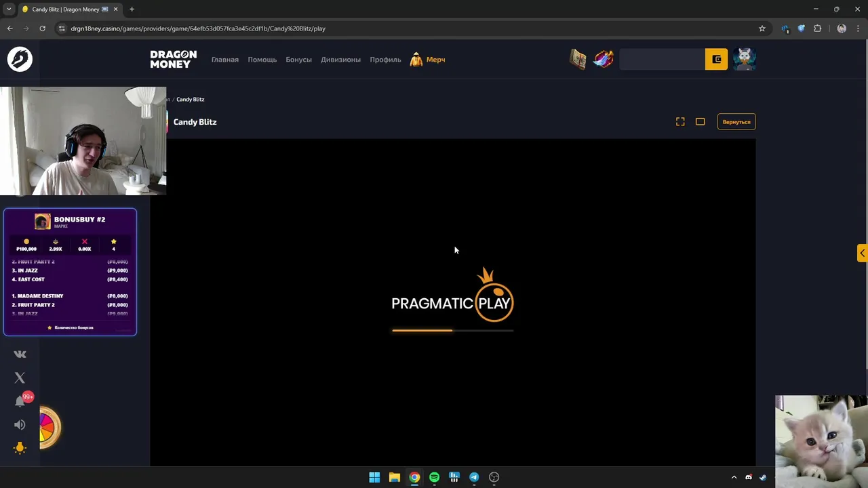Image resolution: width=868 pixels, height=488 pixels.
Task: Open a new browser tab
Action: tap(132, 9)
